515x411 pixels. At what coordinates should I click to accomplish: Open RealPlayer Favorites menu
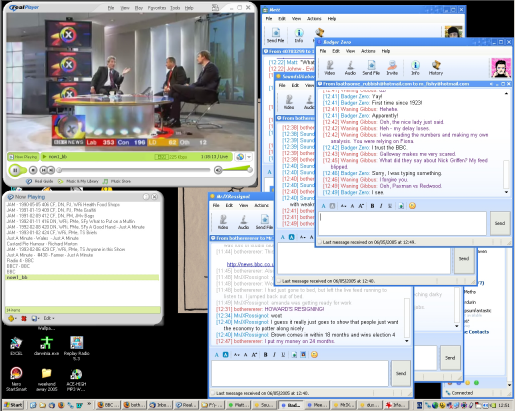(157, 8)
